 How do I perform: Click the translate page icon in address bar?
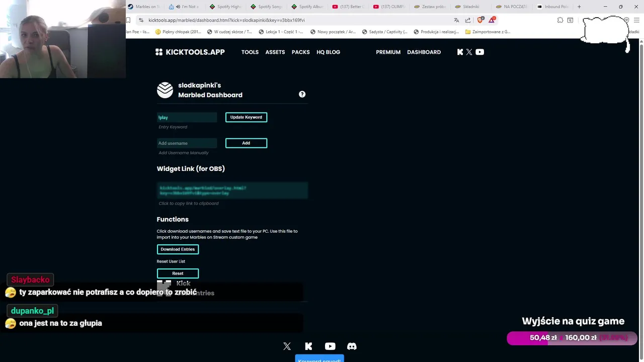click(456, 20)
